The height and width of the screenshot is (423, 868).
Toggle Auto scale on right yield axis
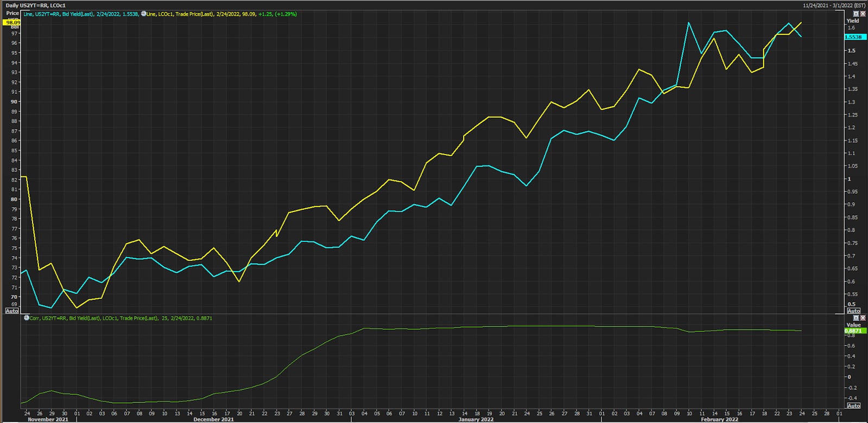[853, 311]
